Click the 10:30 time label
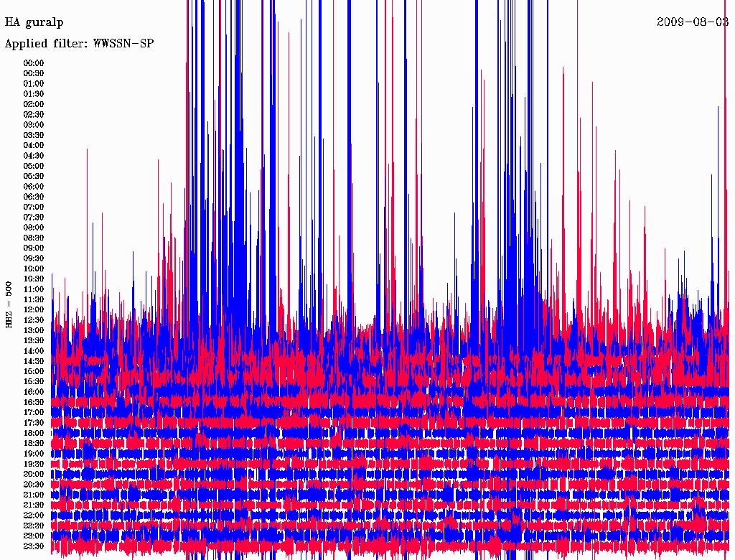735x560 pixels. pos(34,279)
